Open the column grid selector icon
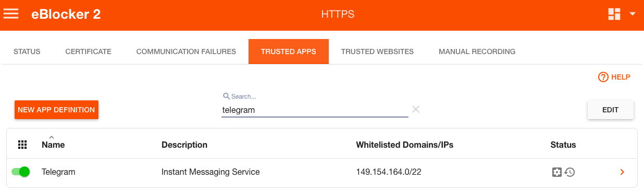This screenshot has height=194, width=644. point(22,145)
